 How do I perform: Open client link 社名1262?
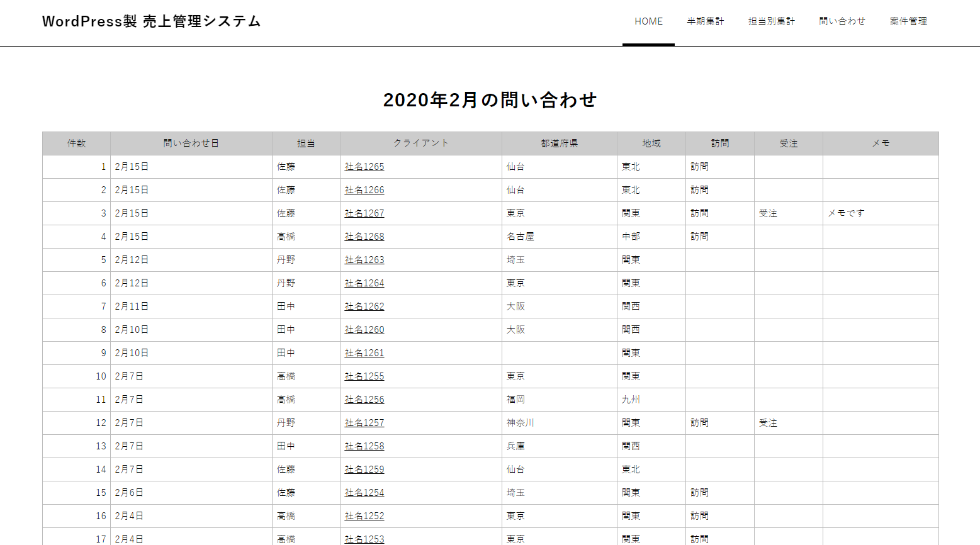click(x=364, y=306)
